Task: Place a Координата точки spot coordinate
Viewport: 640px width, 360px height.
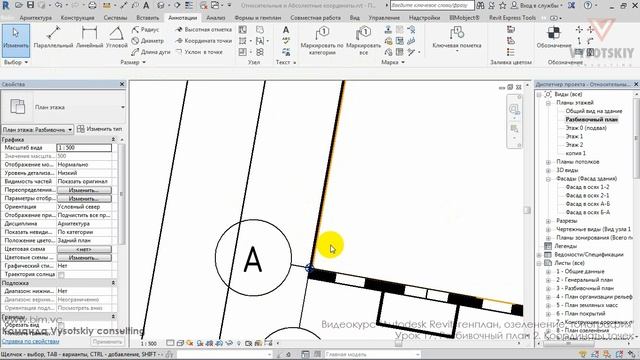Action: tap(203, 41)
